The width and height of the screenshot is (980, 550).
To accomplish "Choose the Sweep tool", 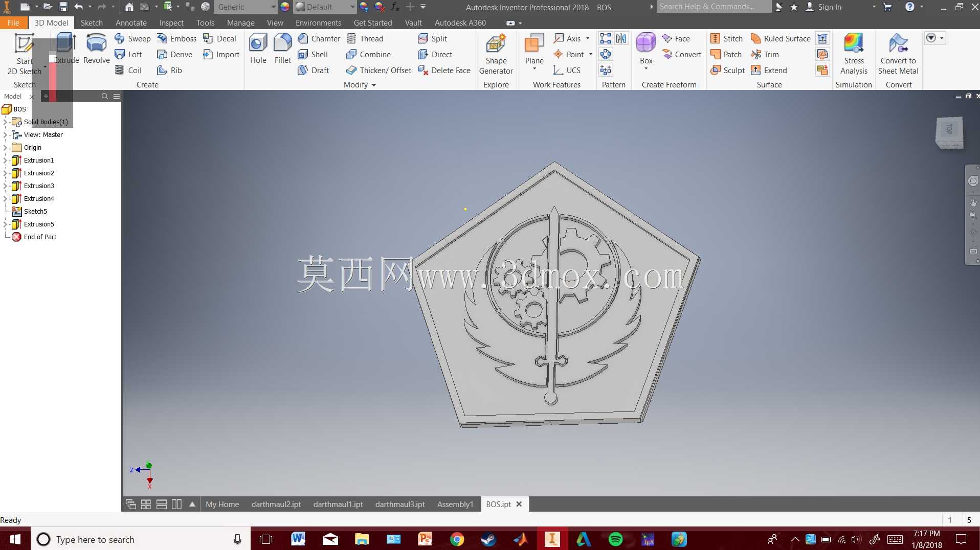I will (132, 38).
